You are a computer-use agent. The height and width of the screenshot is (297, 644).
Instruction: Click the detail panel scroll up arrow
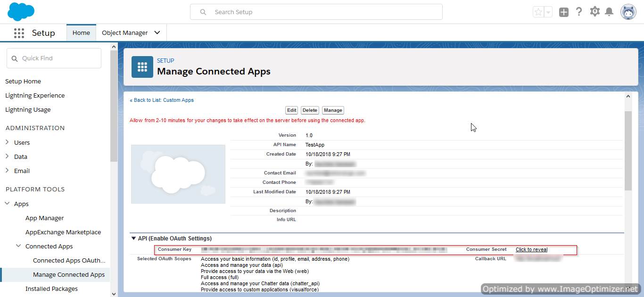point(628,96)
